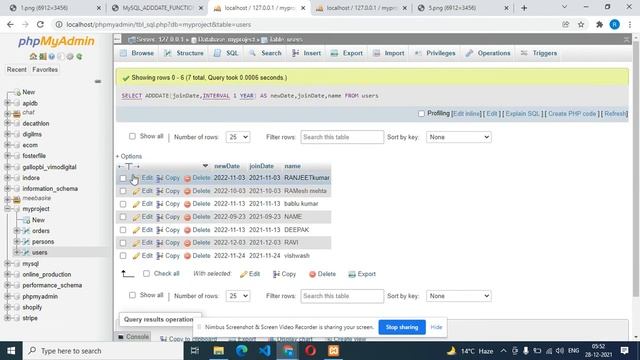
Task: Open the Browse tab
Action: 137,53
